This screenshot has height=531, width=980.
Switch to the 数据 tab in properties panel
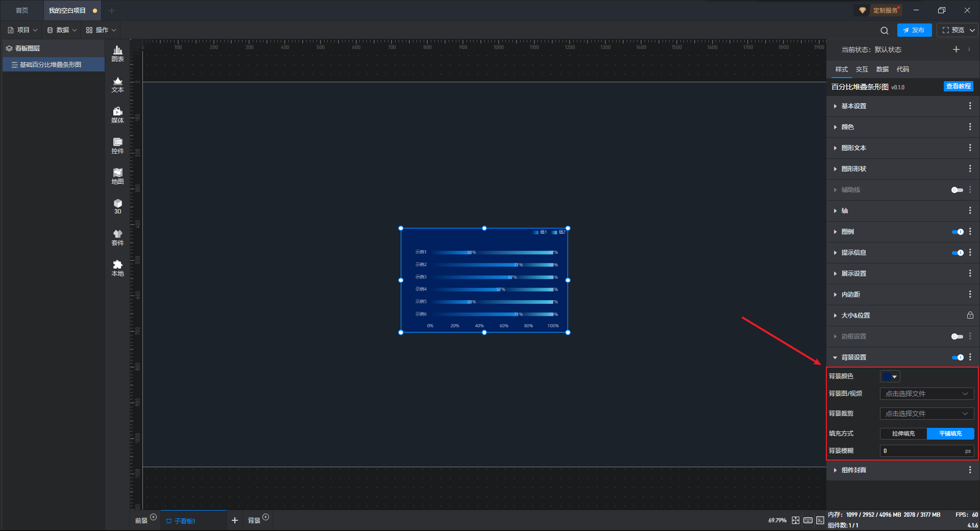pyautogui.click(x=882, y=69)
